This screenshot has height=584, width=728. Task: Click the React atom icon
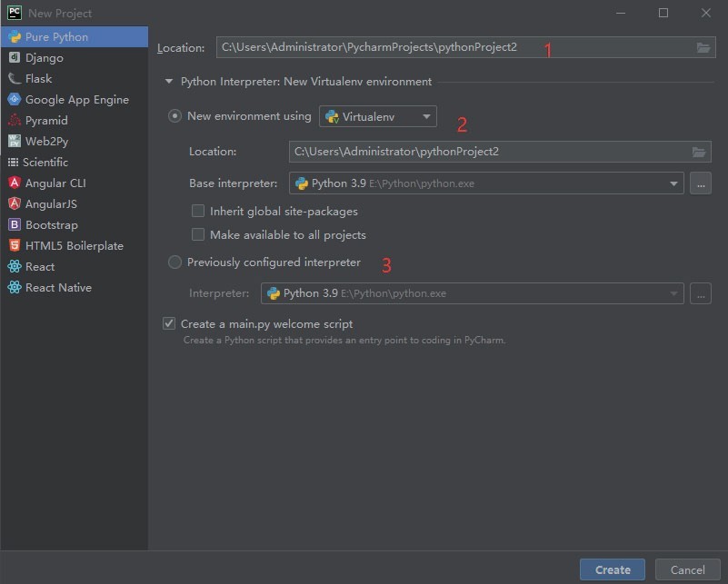(x=15, y=266)
